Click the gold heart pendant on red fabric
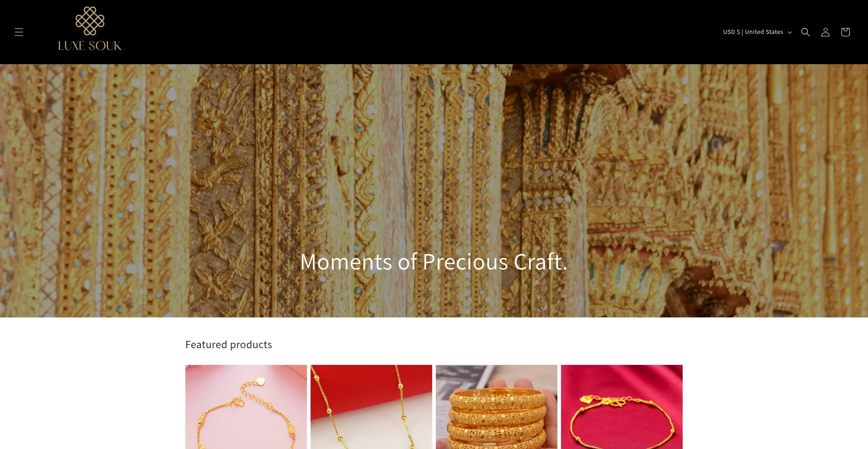Image resolution: width=868 pixels, height=449 pixels. [x=587, y=399]
